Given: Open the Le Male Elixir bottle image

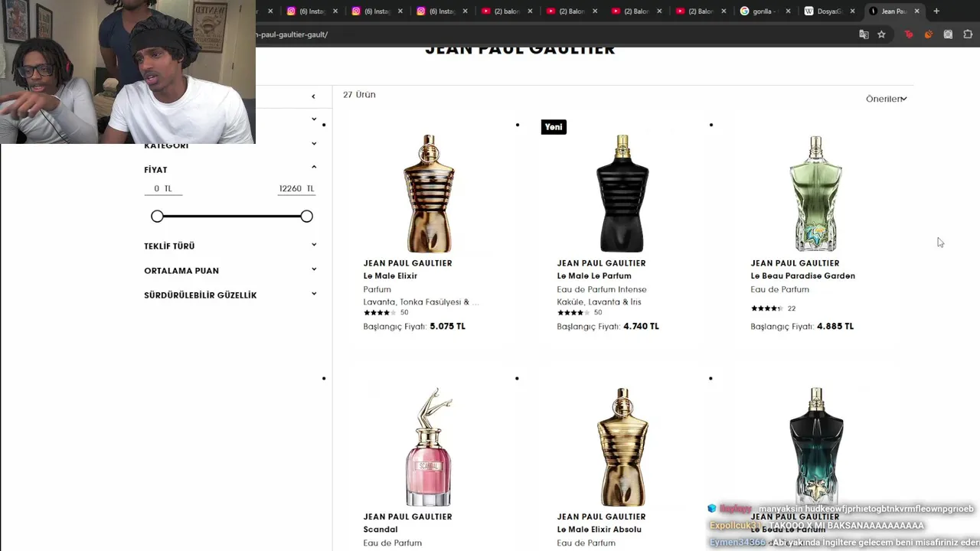Looking at the screenshot, I should coord(429,194).
